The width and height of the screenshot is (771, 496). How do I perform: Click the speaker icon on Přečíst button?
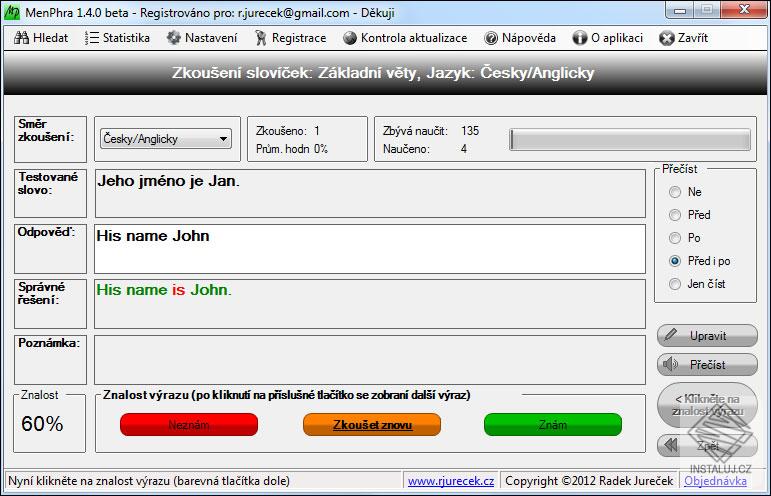tap(670, 364)
